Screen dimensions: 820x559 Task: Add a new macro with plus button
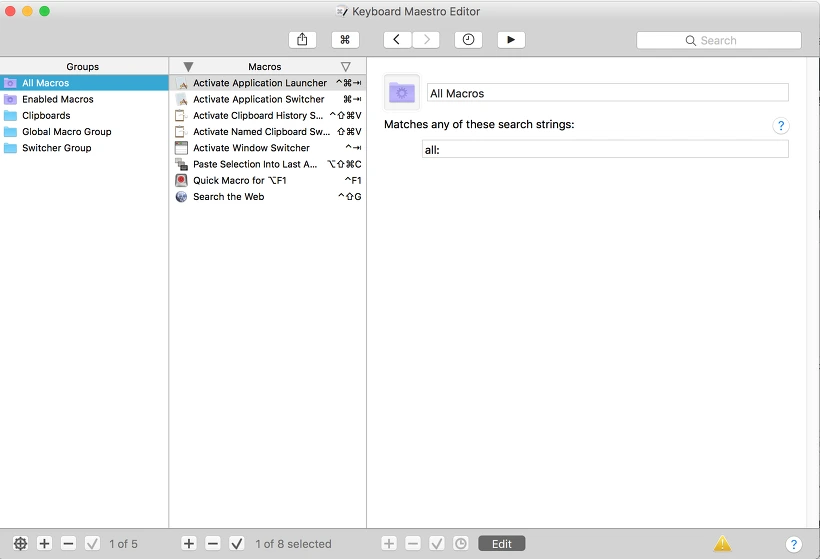[x=189, y=544]
